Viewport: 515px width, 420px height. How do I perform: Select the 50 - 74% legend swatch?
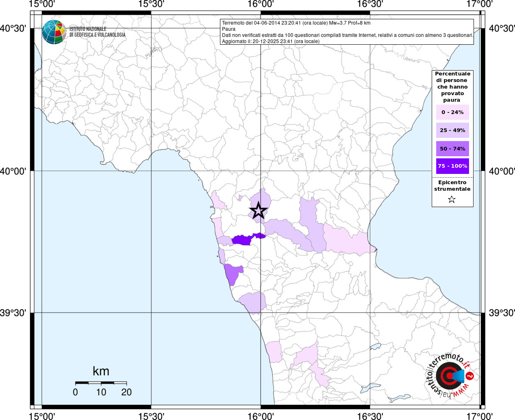pyautogui.click(x=452, y=148)
